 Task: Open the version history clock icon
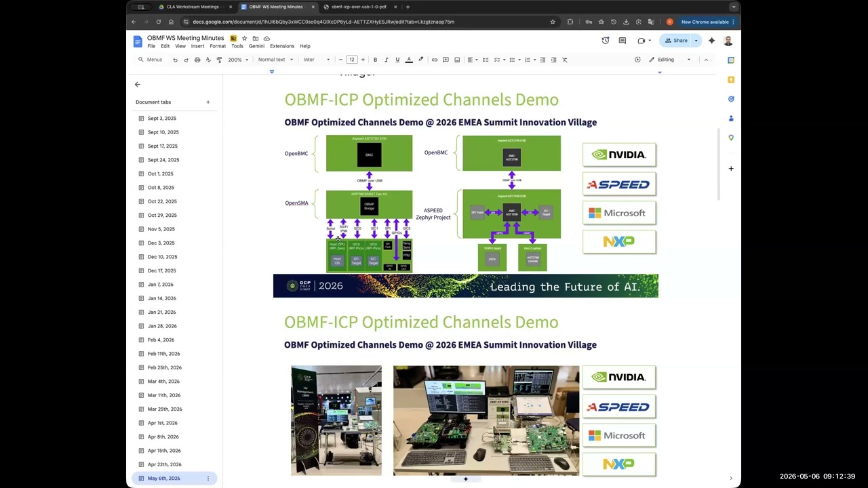[606, 41]
